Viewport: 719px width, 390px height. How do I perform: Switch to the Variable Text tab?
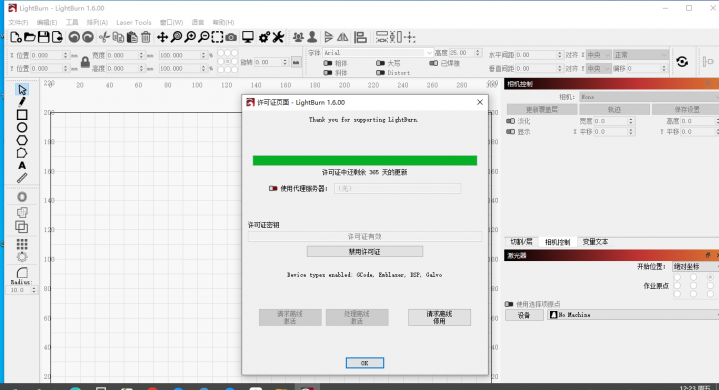[x=595, y=242]
